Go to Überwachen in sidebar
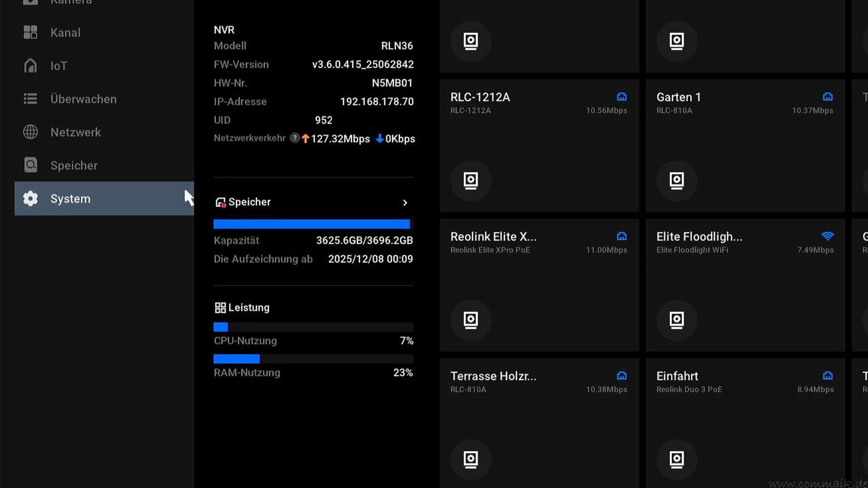 pyautogui.click(x=83, y=99)
